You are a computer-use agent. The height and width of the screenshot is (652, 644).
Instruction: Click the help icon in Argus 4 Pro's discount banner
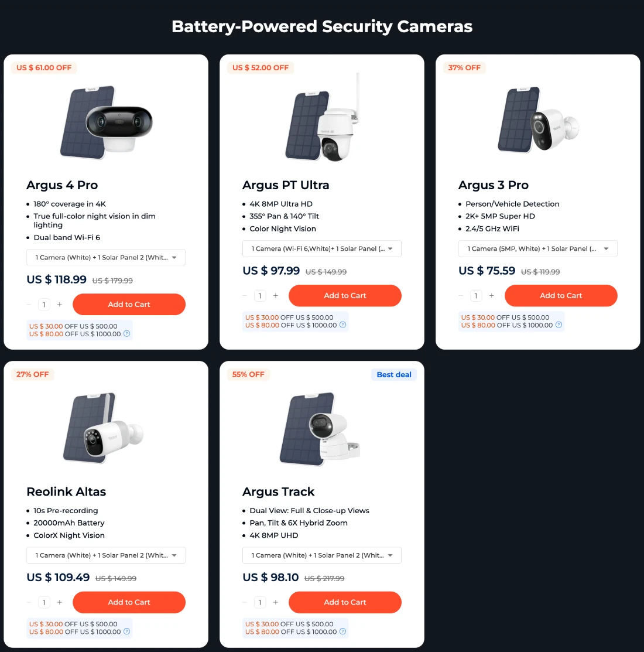point(127,334)
